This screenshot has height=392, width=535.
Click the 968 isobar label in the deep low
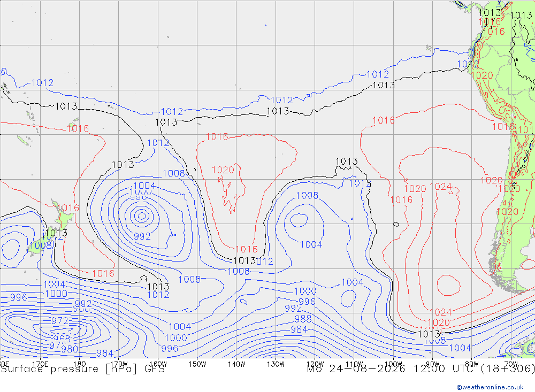tap(62, 339)
